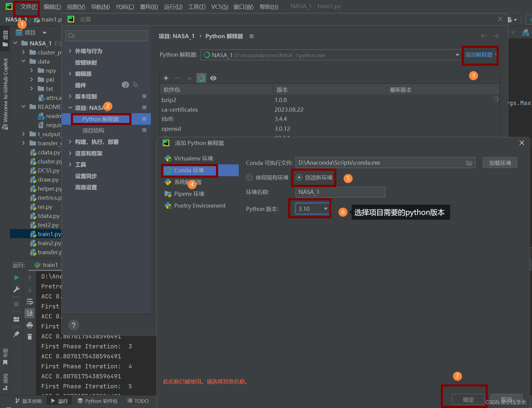Click the 添加解释器 link
The height and width of the screenshot is (408, 532).
tap(479, 55)
